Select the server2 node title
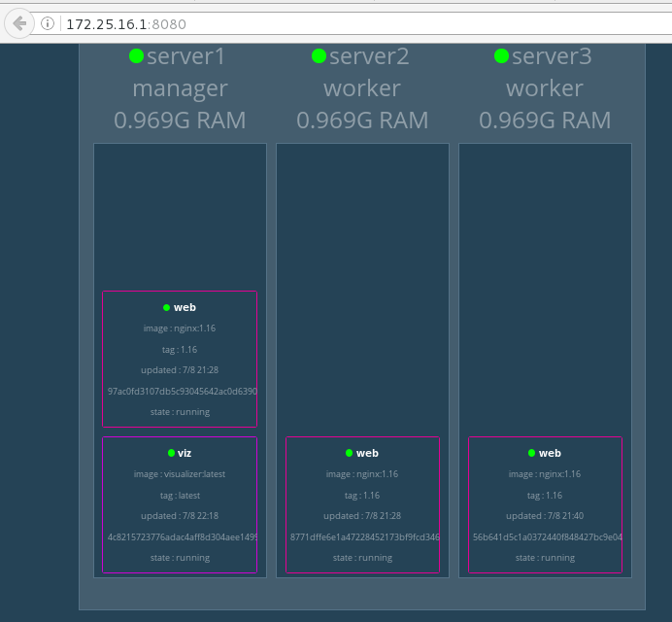This screenshot has width=672, height=622. coord(369,56)
